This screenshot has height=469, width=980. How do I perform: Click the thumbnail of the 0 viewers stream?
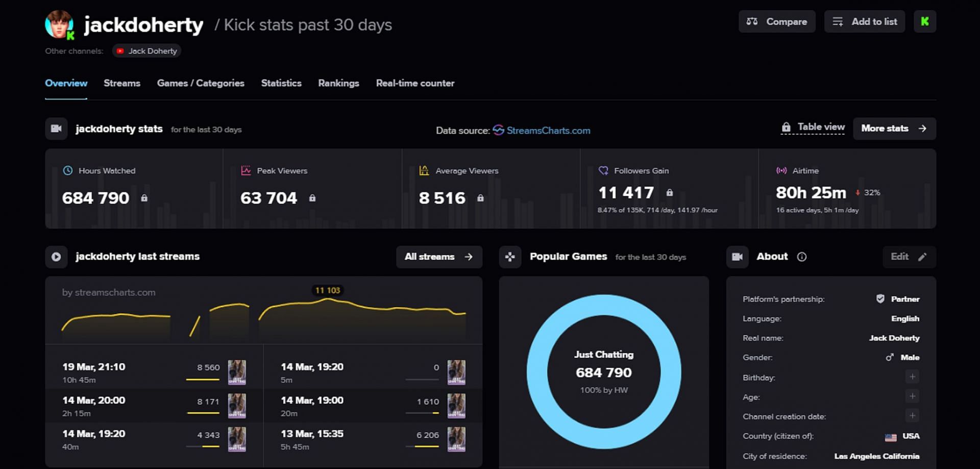click(456, 373)
